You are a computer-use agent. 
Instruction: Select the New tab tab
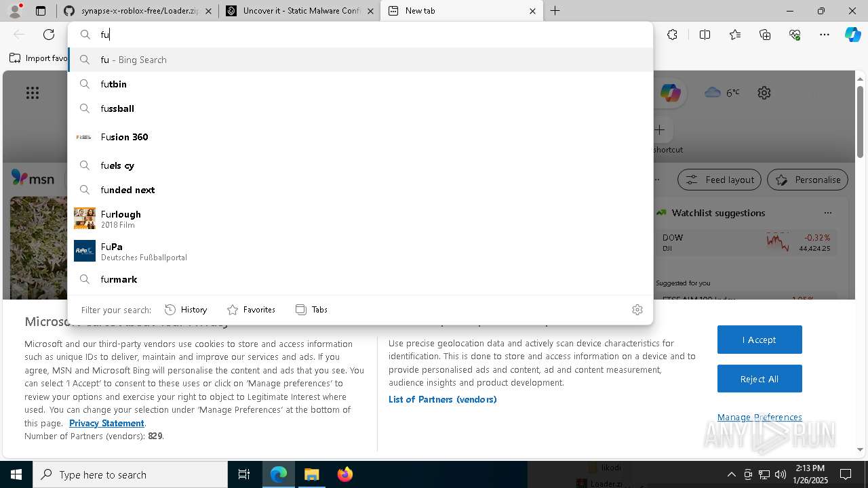tap(461, 11)
